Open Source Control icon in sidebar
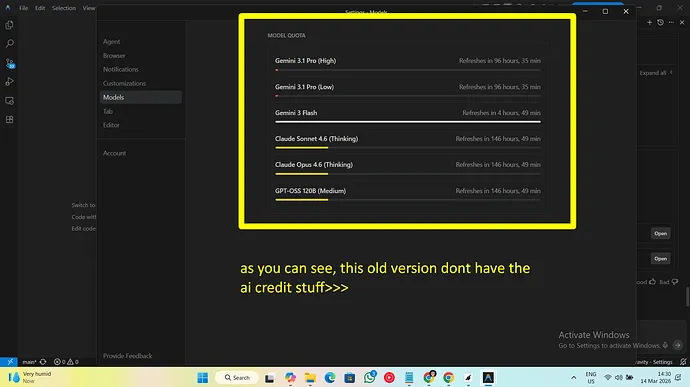The image size is (690, 387). pos(10,63)
